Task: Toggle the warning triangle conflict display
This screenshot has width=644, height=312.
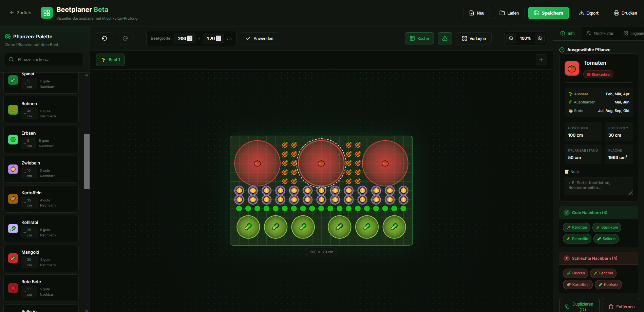Action: click(x=445, y=38)
